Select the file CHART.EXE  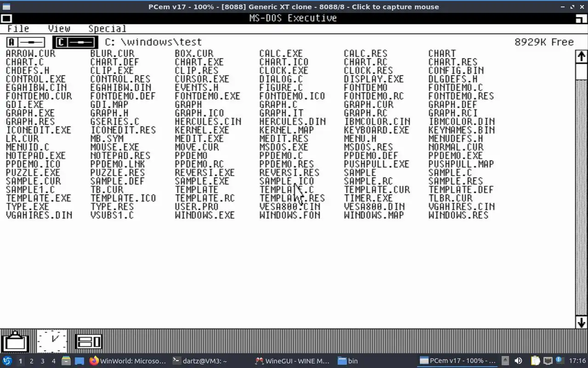pyautogui.click(x=199, y=62)
